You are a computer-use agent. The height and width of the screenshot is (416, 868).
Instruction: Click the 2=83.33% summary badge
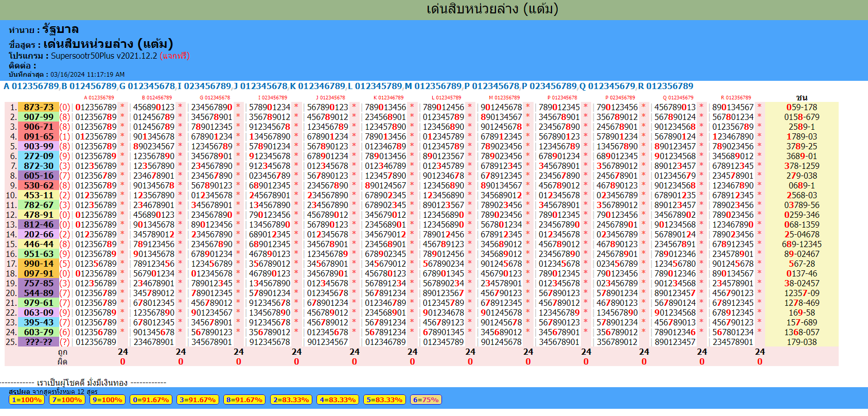pos(291,400)
